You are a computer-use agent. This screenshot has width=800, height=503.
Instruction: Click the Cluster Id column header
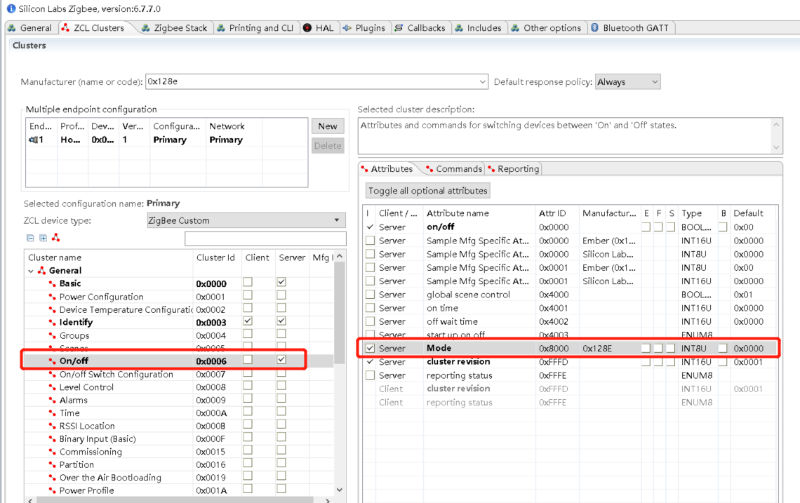[x=215, y=258]
